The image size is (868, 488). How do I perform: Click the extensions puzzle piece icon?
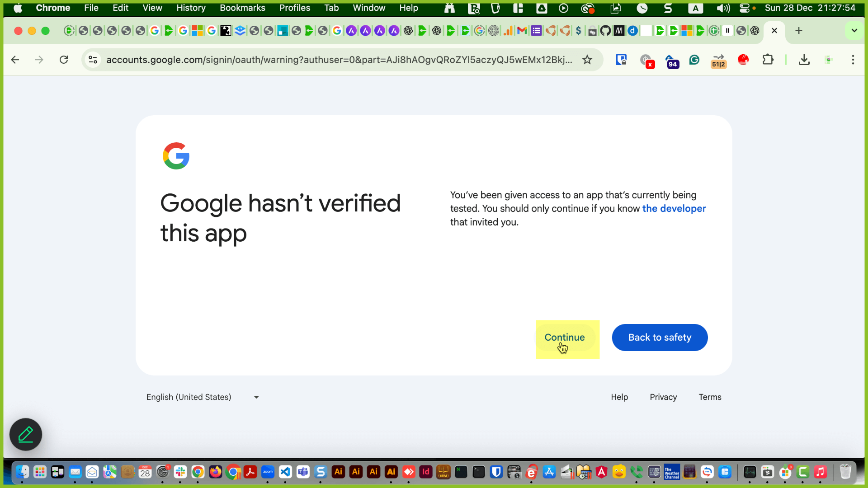(x=768, y=59)
